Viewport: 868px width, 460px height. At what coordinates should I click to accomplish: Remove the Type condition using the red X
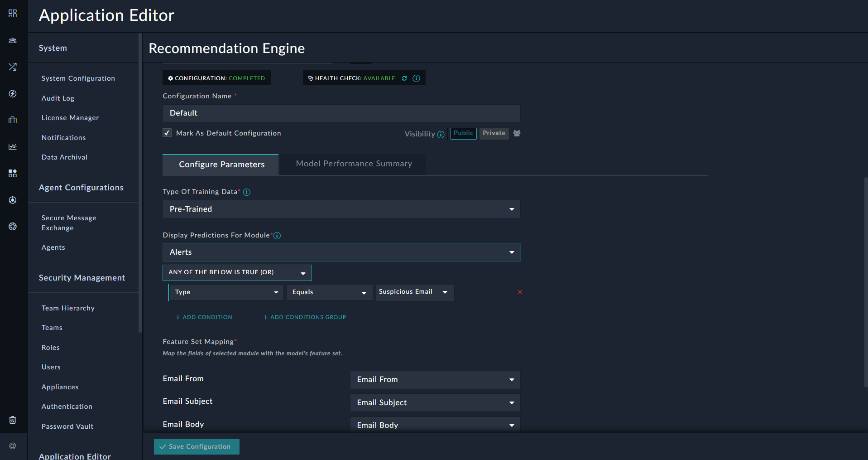519,292
